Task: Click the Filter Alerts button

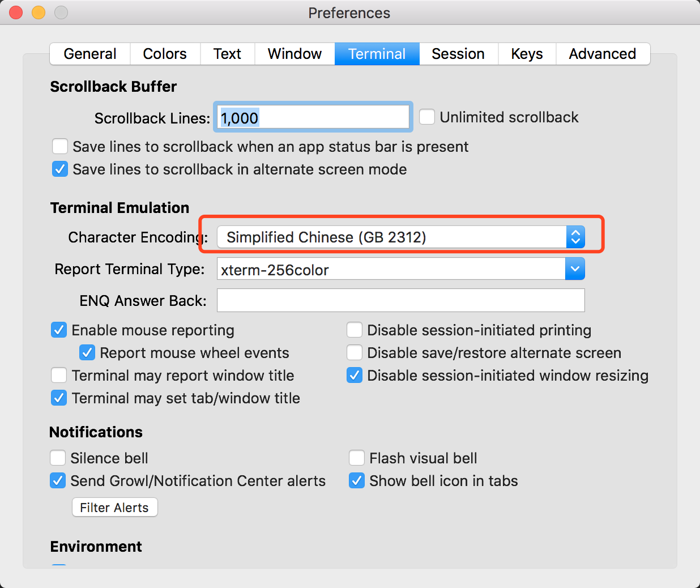Action: (x=114, y=507)
